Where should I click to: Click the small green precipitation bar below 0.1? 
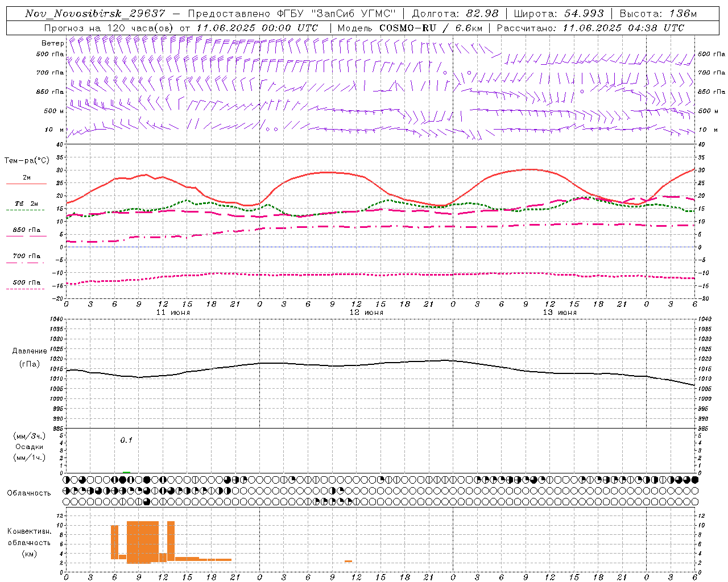(x=126, y=472)
